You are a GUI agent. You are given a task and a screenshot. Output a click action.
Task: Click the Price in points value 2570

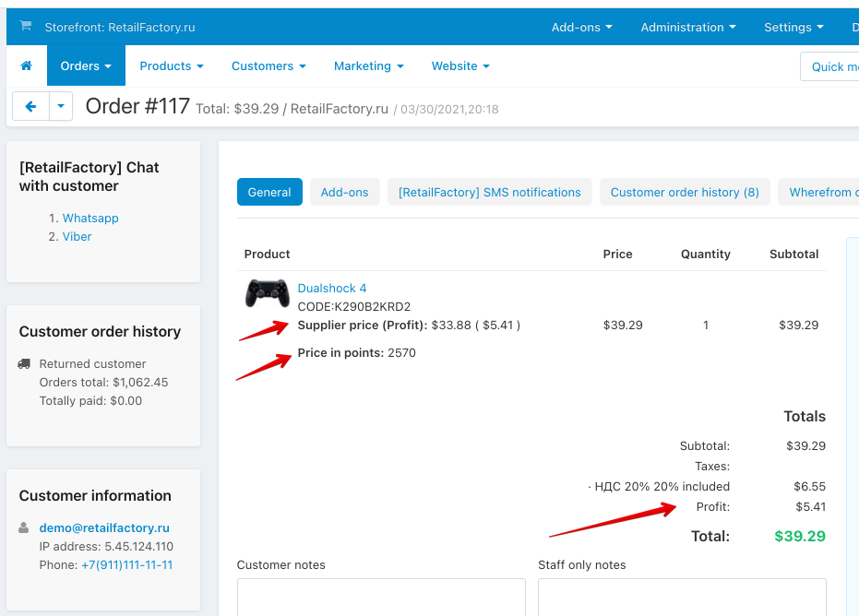tap(401, 352)
